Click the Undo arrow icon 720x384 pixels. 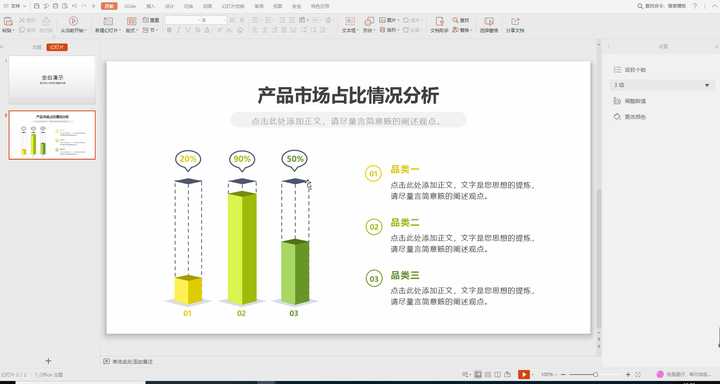coord(74,6)
